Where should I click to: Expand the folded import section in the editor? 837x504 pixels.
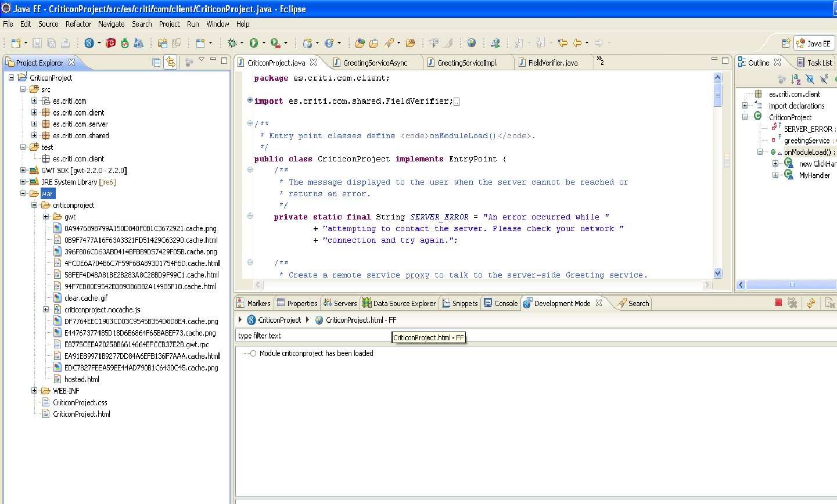pyautogui.click(x=250, y=100)
